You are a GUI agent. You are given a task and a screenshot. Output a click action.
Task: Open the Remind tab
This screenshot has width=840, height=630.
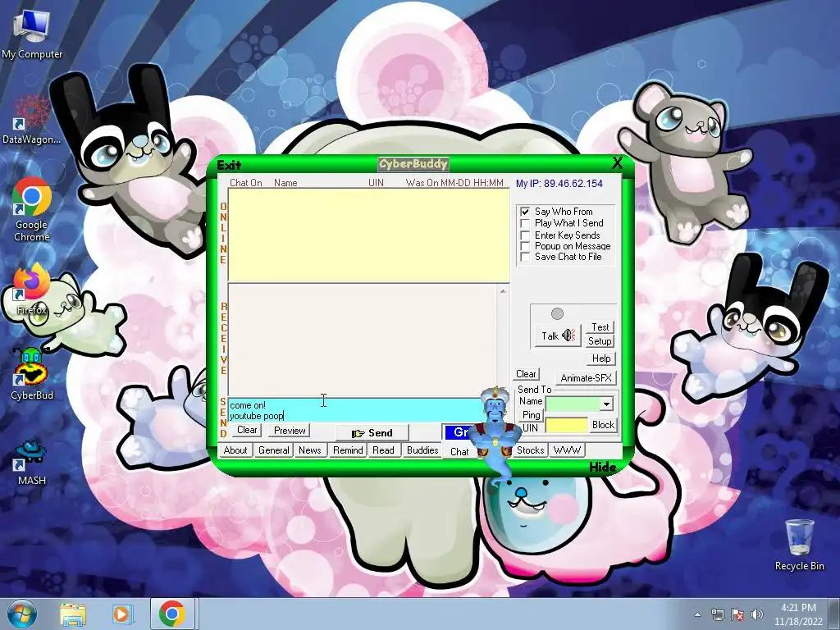tap(348, 450)
